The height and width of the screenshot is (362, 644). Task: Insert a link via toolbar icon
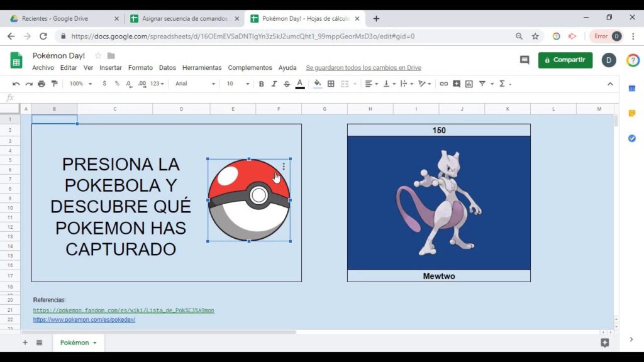pyautogui.click(x=443, y=84)
